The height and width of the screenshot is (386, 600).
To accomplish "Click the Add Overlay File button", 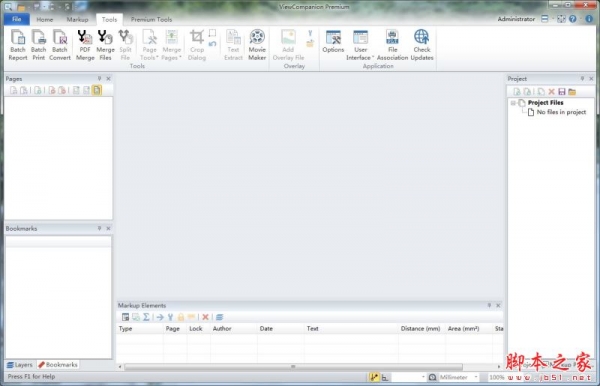I will [x=288, y=45].
